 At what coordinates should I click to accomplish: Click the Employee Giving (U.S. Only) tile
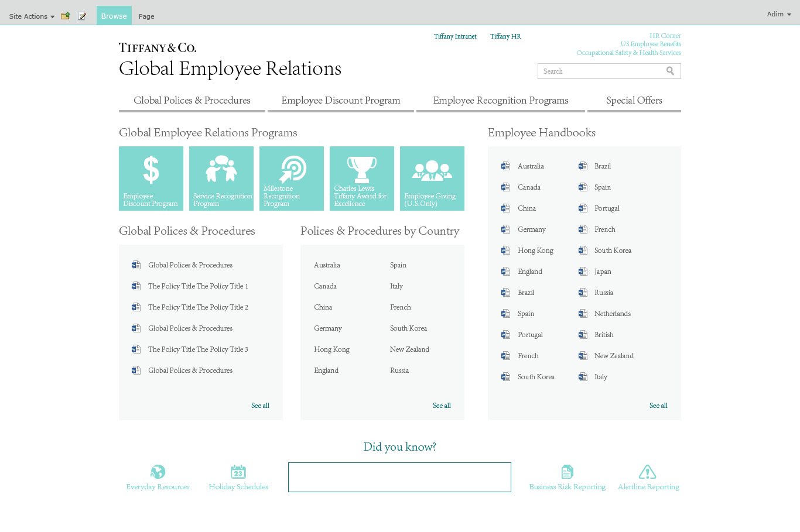[x=432, y=179]
